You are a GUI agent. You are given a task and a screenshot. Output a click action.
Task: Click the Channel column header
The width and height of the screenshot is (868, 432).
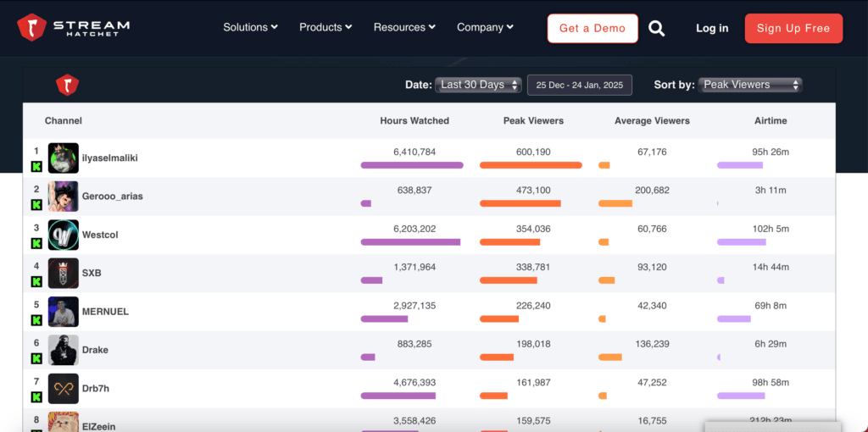click(63, 120)
